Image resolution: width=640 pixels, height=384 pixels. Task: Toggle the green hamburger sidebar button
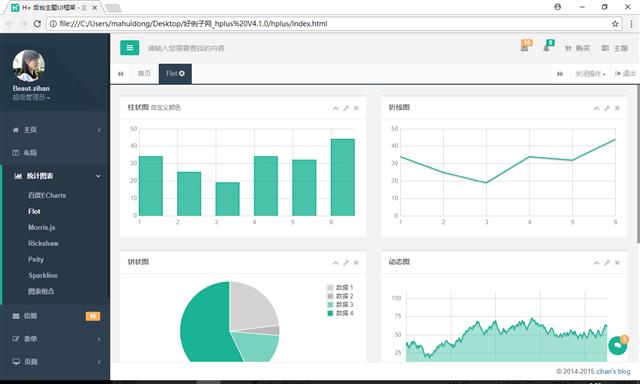(x=129, y=48)
